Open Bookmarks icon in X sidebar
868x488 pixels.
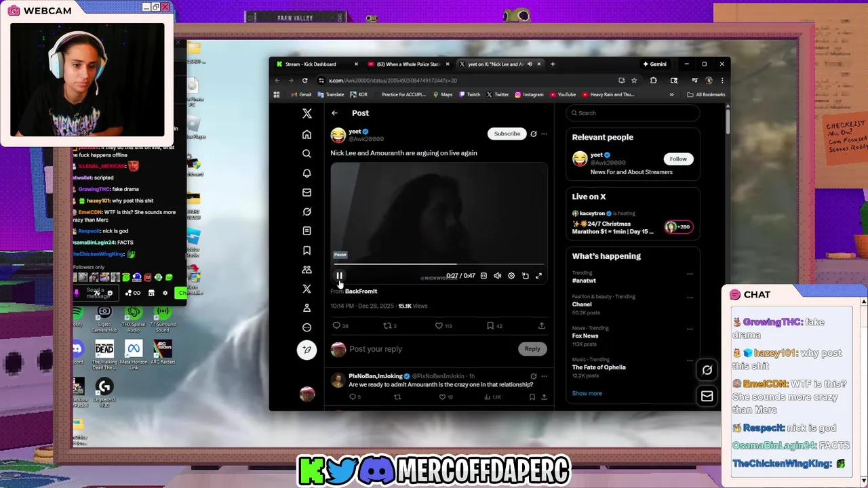point(307,250)
